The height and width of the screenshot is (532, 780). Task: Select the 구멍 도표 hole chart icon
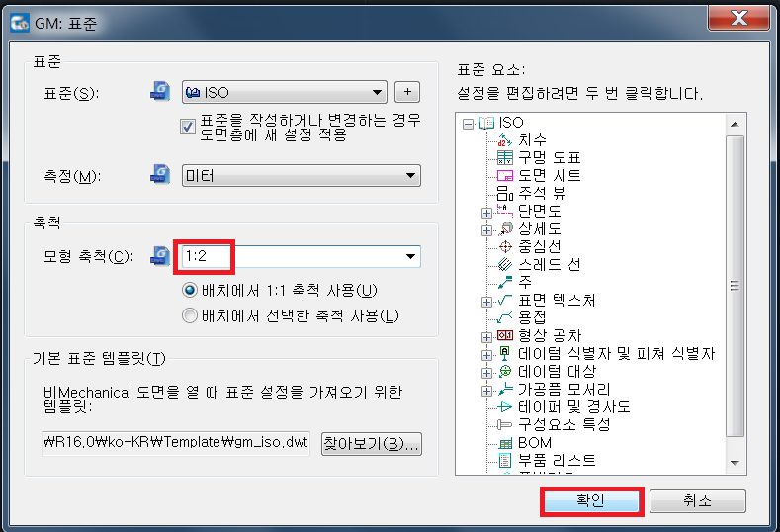pyautogui.click(x=505, y=158)
